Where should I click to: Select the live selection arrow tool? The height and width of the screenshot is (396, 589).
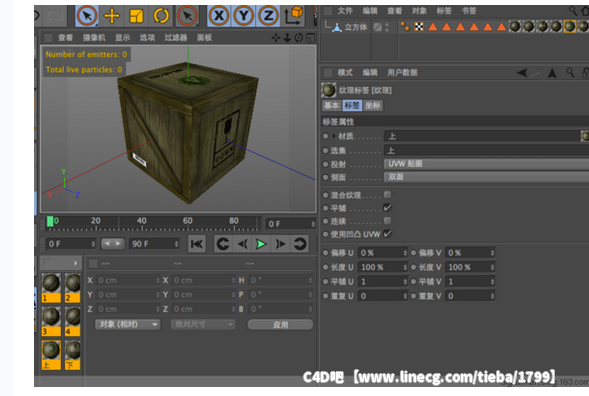87,16
